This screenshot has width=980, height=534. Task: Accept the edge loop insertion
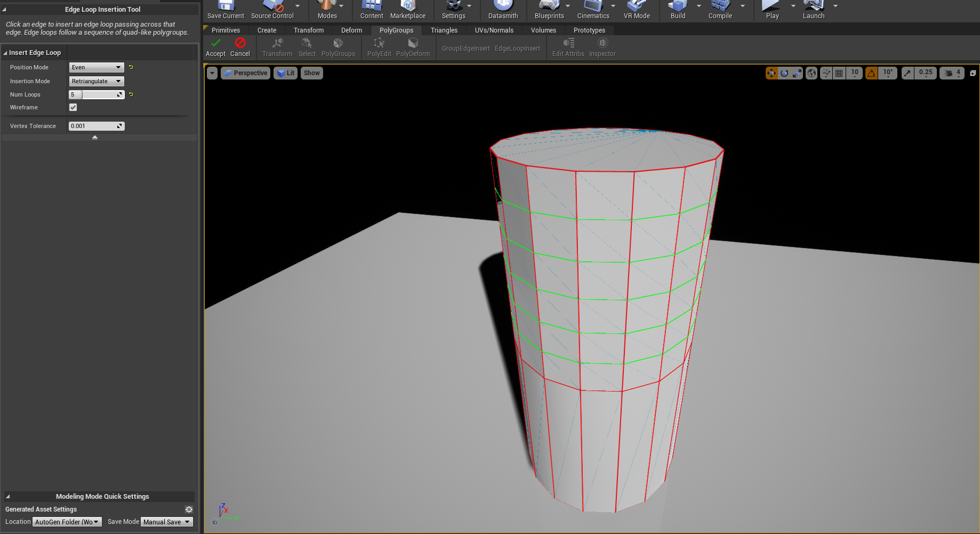[x=215, y=46]
